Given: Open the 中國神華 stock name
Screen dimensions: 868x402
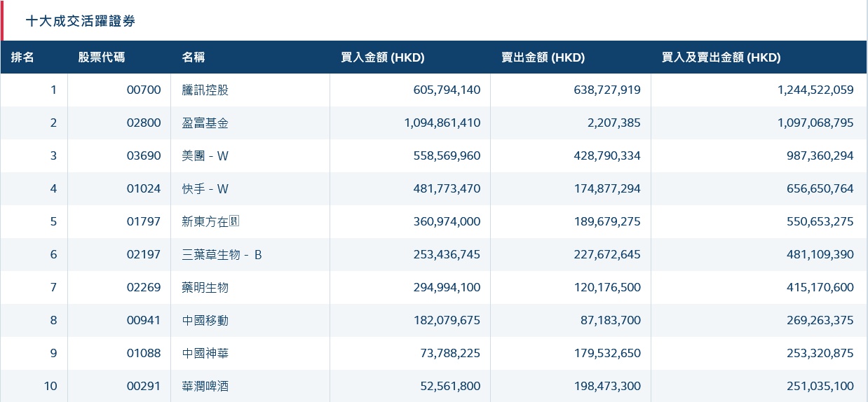Looking at the screenshot, I should tap(205, 354).
